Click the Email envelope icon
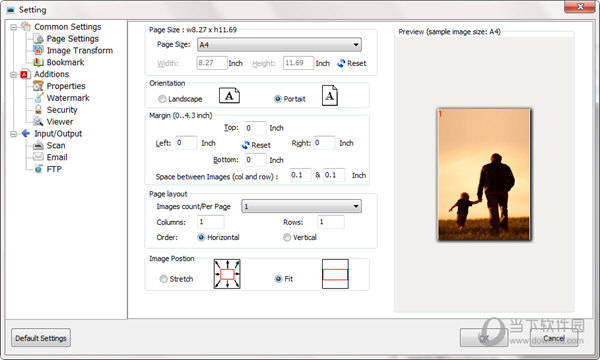This screenshot has height=360, width=600. click(x=38, y=156)
